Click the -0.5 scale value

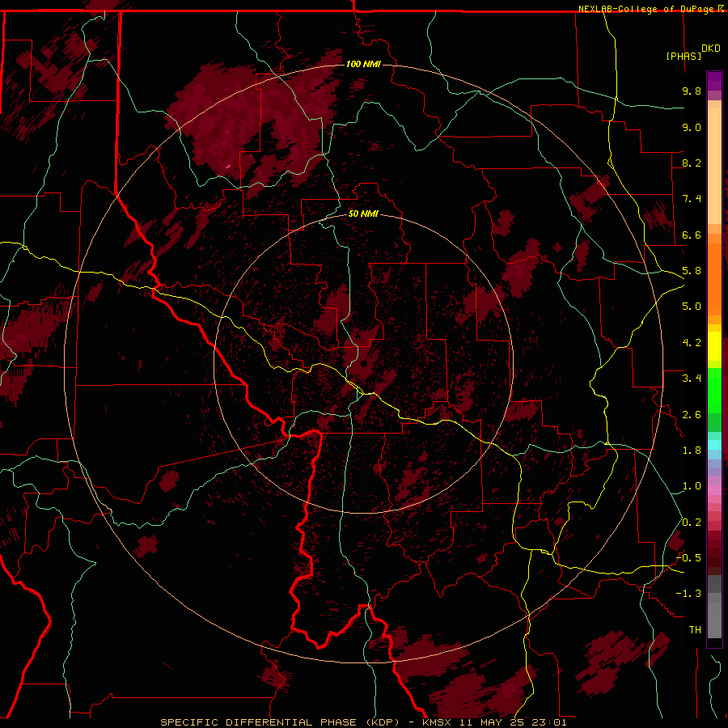(x=688, y=558)
